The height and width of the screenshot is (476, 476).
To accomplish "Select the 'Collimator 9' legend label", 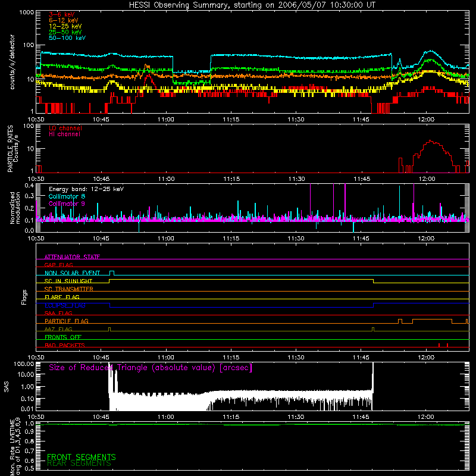I will point(67,203).
